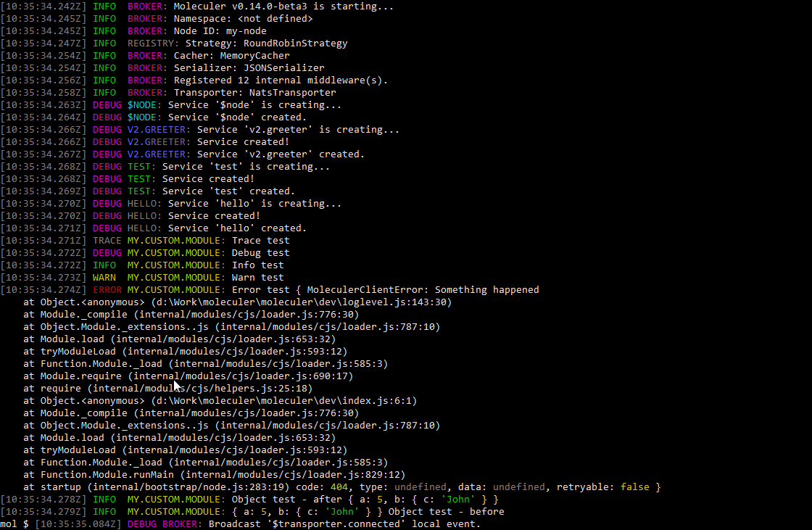The width and height of the screenshot is (812, 530).
Task: Click the 'at startup (internal/bootstrap/node.js:283:19)' text
Action: click(157, 487)
